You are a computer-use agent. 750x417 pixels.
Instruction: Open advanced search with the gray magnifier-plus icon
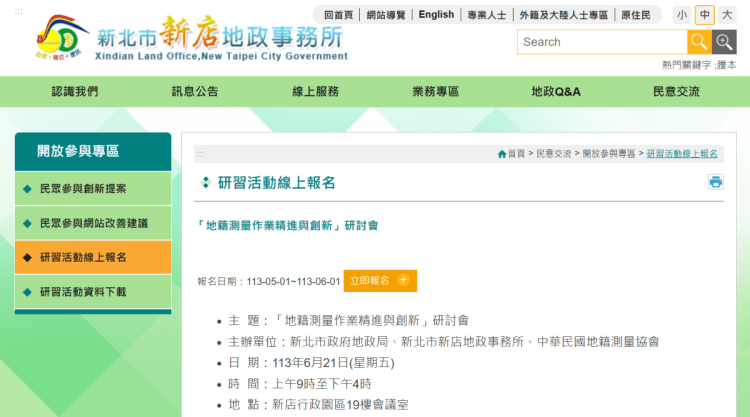[724, 42]
